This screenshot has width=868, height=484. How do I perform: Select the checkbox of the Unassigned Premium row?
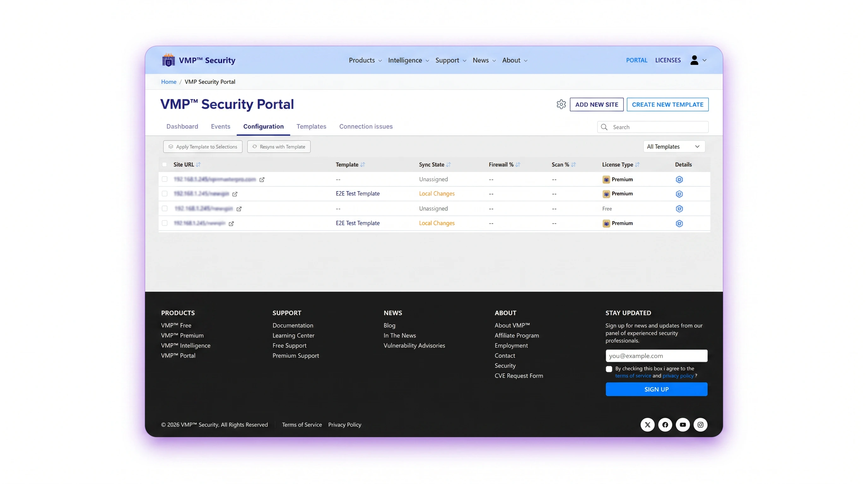(164, 179)
